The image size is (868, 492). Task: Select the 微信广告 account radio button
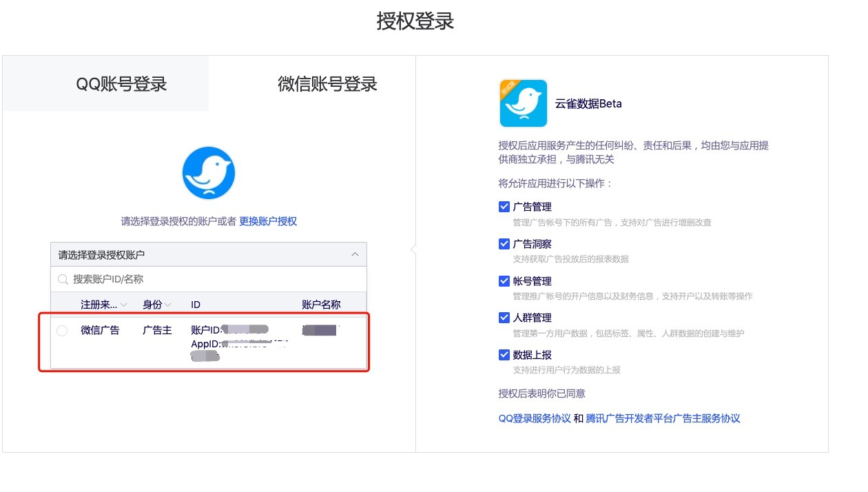(x=62, y=331)
